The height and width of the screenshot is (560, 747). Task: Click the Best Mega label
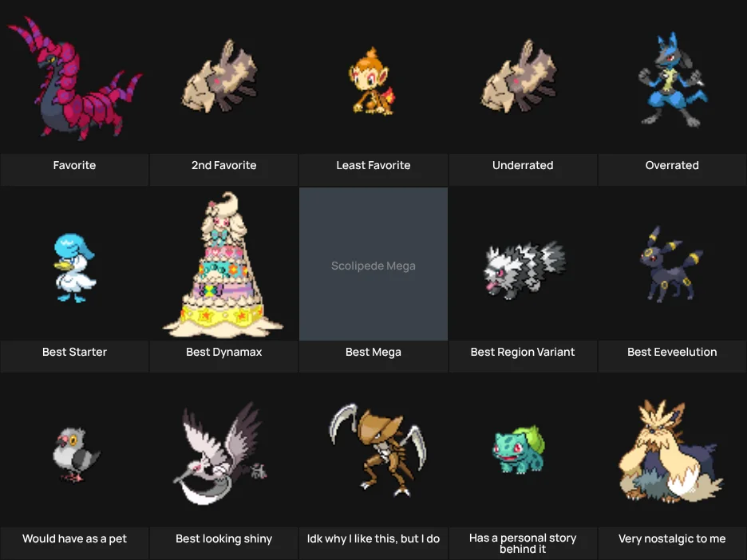tap(373, 352)
